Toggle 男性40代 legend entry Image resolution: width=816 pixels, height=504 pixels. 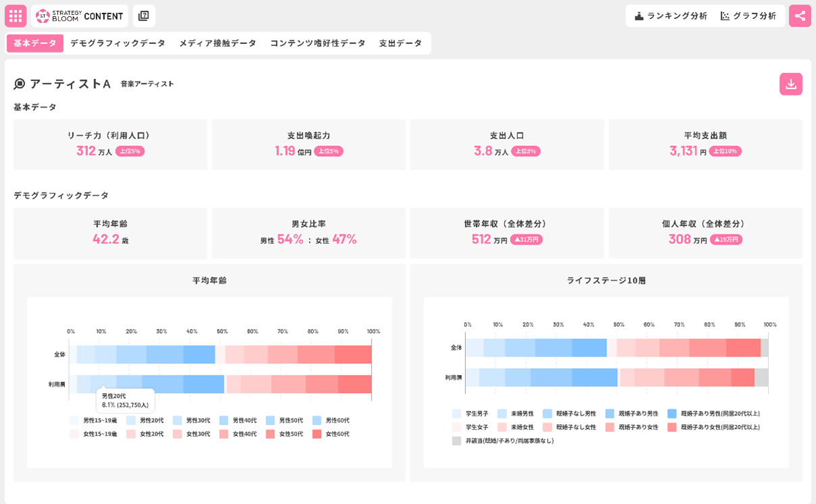(x=238, y=420)
